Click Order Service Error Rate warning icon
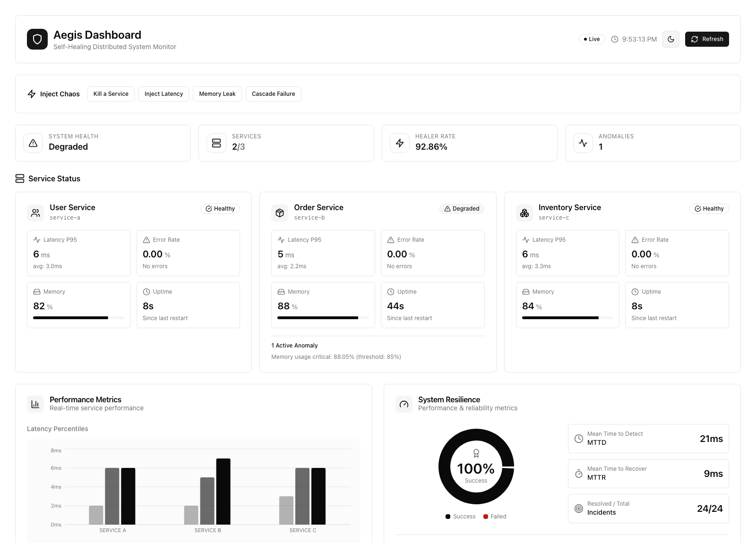The width and height of the screenshot is (756, 543). tap(391, 240)
